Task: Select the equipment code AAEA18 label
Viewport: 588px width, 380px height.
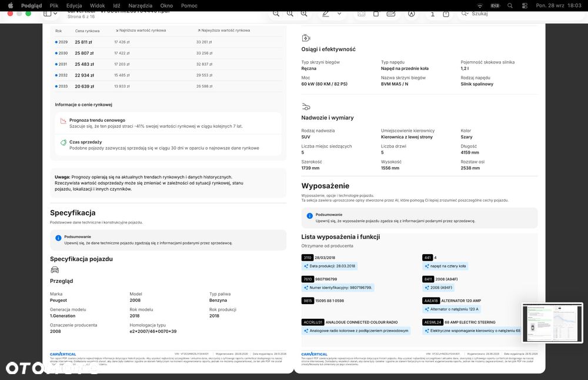Action: tap(431, 301)
